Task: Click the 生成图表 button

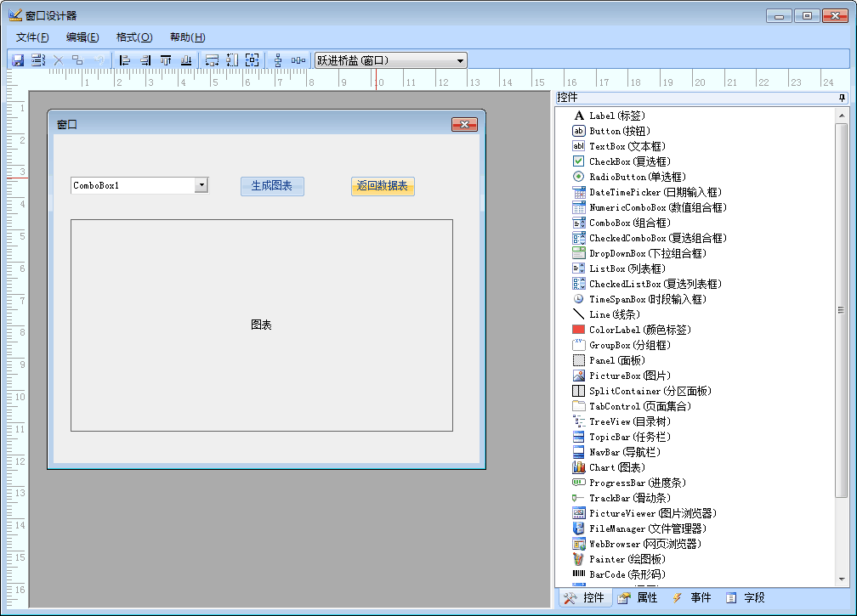Action: (272, 186)
